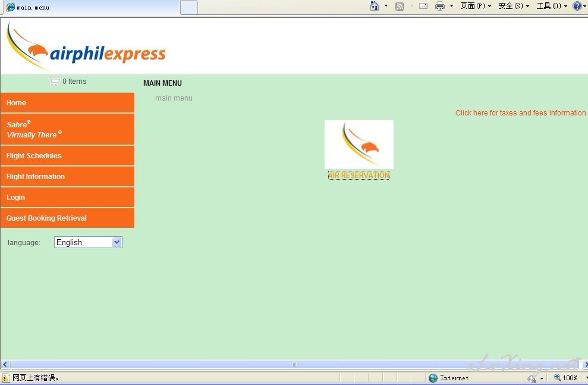The image size is (588, 385).
Task: Click the MAIN MENU heading text
Action: 162,83
